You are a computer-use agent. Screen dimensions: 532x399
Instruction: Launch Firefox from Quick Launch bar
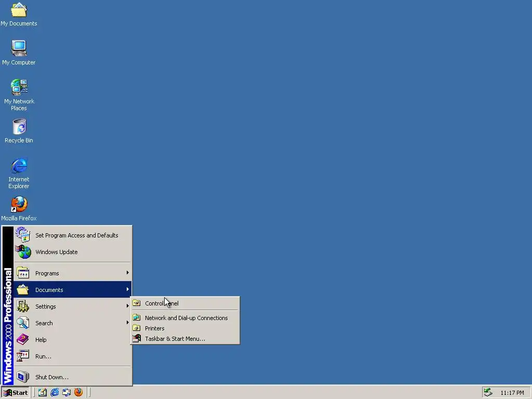tap(78, 392)
